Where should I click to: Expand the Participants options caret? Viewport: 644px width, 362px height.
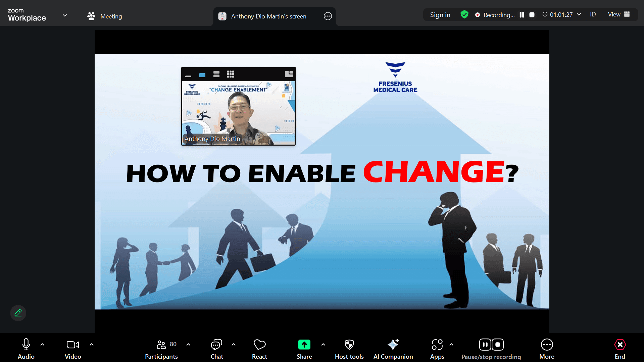(188, 345)
